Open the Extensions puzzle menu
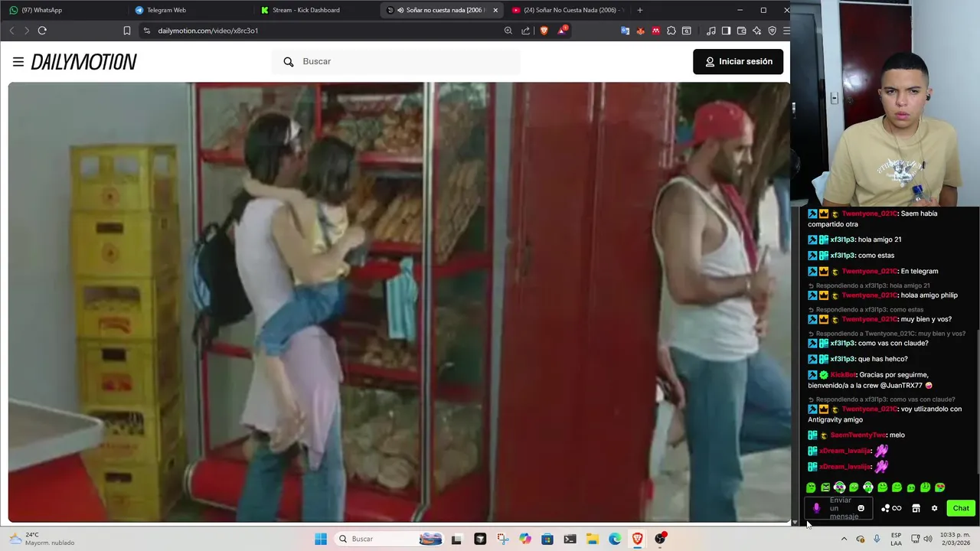Screen dimensions: 980x551 tap(671, 31)
